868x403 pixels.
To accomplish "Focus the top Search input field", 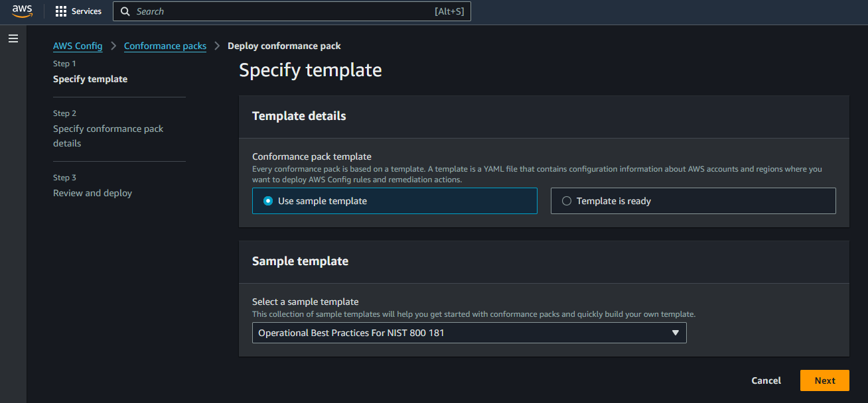I will pyautogui.click(x=279, y=11).
